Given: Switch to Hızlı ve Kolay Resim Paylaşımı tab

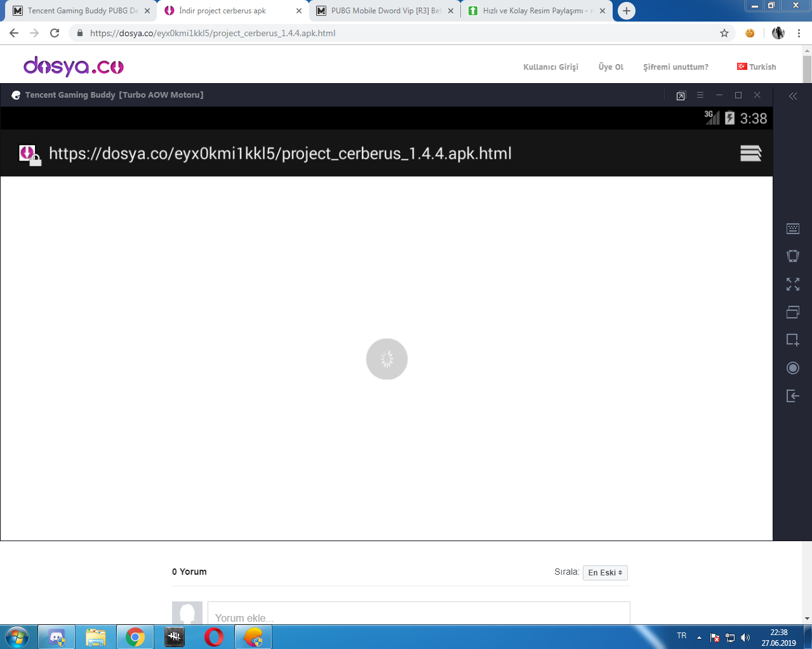Looking at the screenshot, I should point(536,11).
